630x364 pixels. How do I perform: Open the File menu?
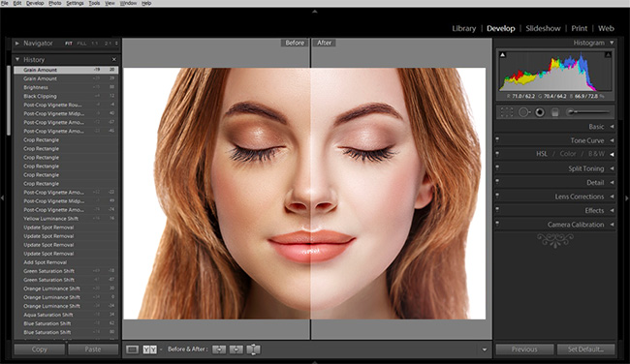5,3
